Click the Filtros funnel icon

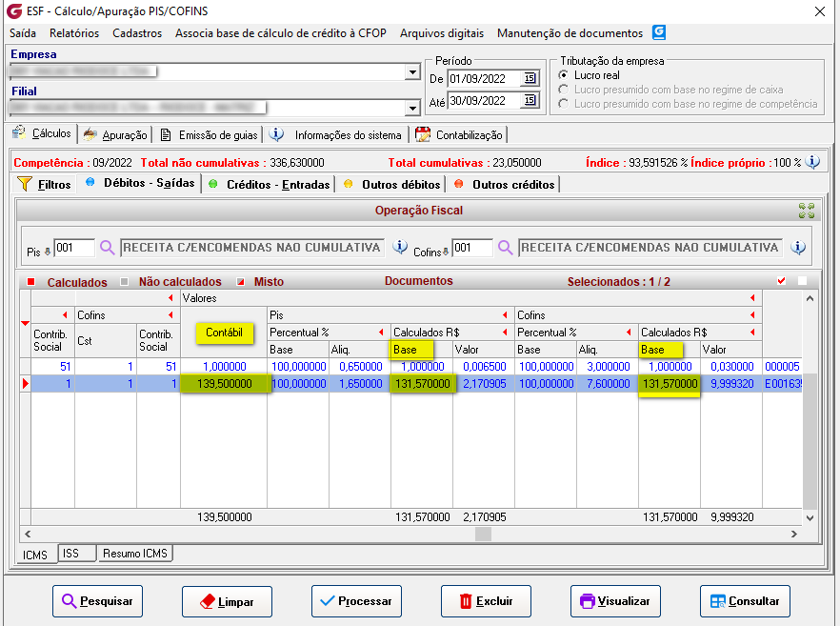tap(24, 184)
